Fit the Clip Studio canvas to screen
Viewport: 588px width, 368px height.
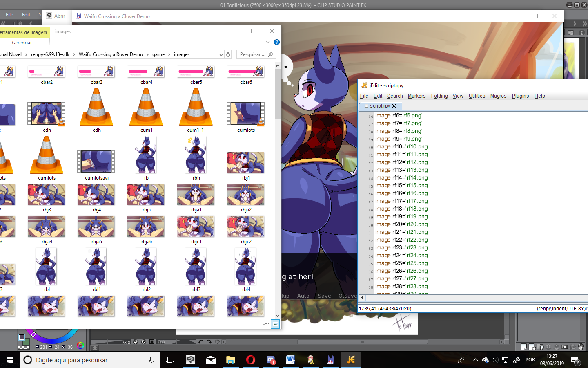click(x=152, y=342)
